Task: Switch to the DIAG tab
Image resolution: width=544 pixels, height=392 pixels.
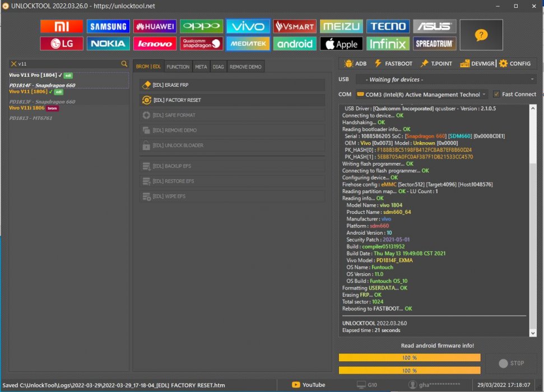Action: click(218, 67)
